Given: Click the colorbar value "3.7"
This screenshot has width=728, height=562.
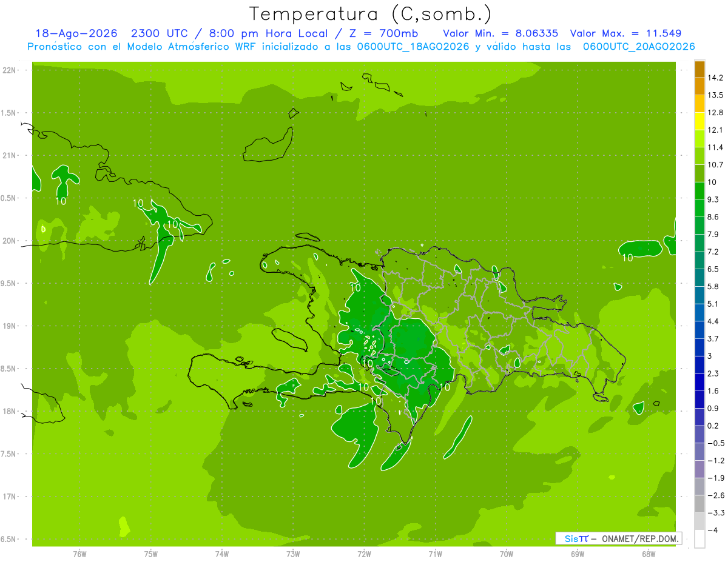Looking at the screenshot, I should [x=713, y=339].
